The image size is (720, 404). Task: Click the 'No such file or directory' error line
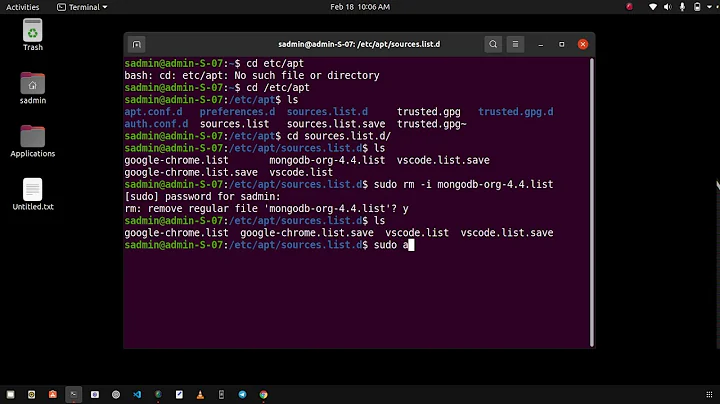252,75
